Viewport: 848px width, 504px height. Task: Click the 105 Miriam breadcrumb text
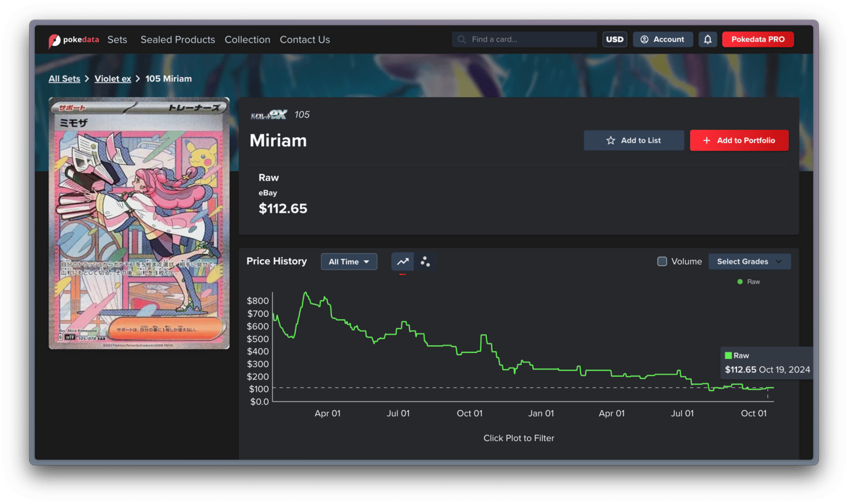pyautogui.click(x=169, y=79)
